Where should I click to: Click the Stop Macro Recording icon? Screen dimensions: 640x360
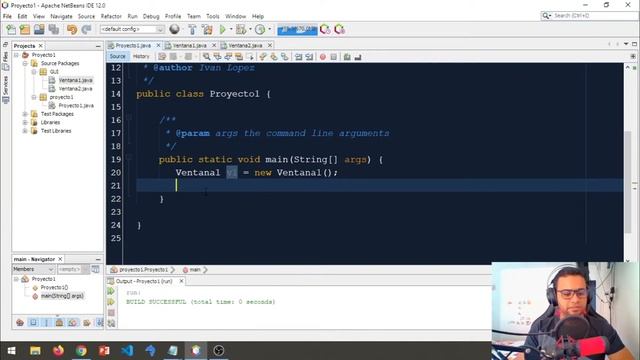(x=333, y=57)
